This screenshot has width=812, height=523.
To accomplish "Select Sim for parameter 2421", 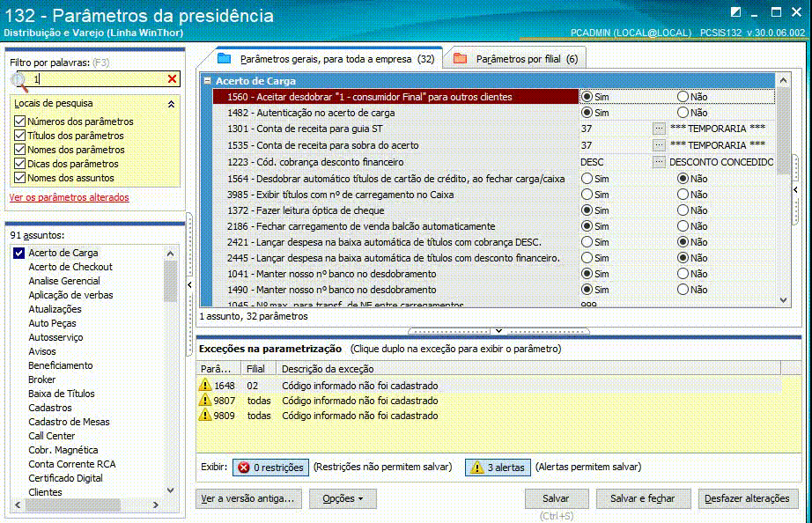I will 587,242.
